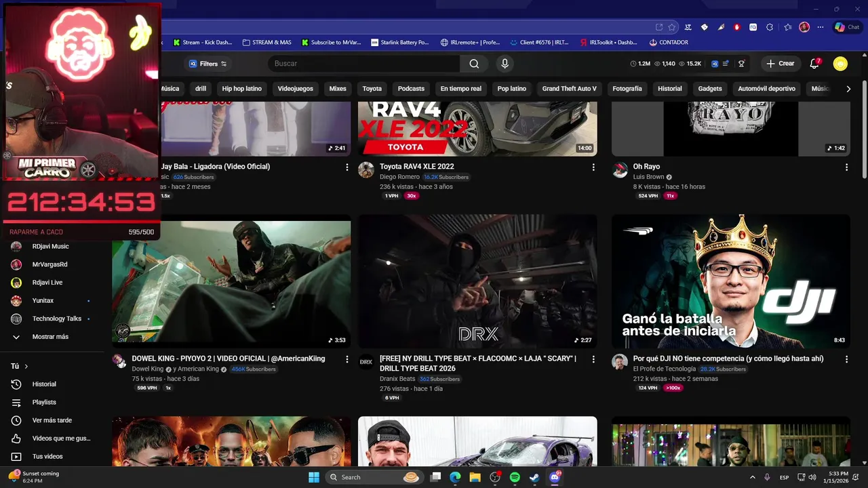The height and width of the screenshot is (488, 868).
Task: Select the Podcasts chip
Action: [411, 89]
